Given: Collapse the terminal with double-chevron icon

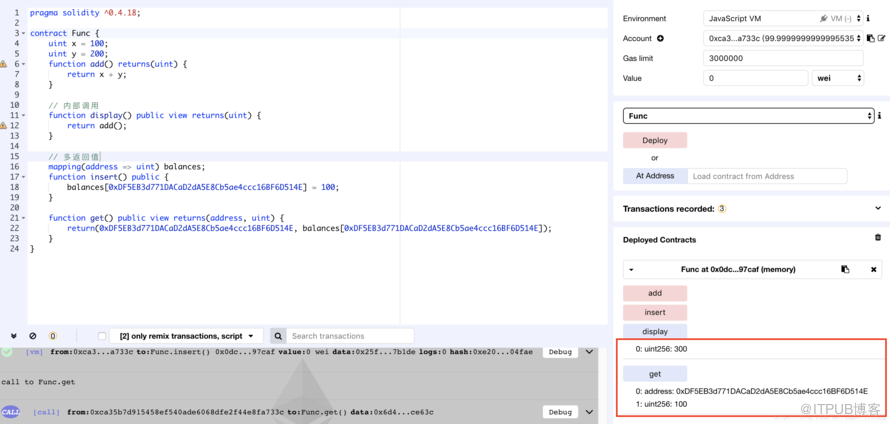Looking at the screenshot, I should tap(14, 336).
